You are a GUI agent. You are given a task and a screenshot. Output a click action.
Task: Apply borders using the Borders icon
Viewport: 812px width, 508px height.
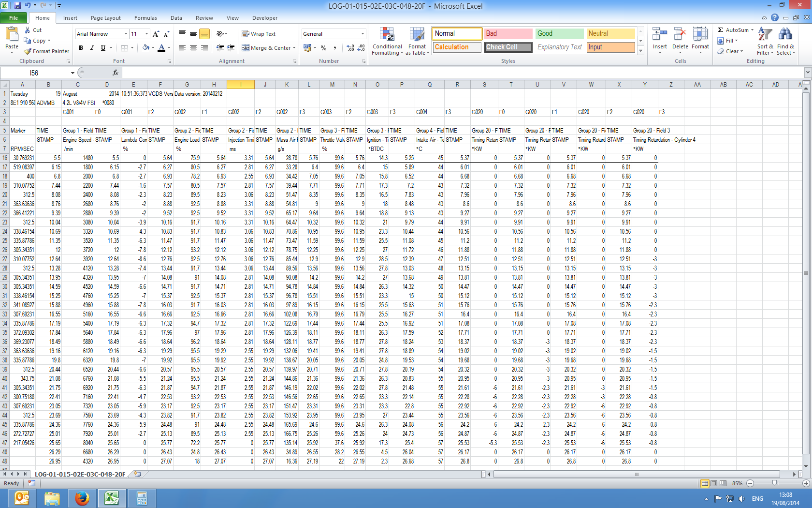click(125, 48)
